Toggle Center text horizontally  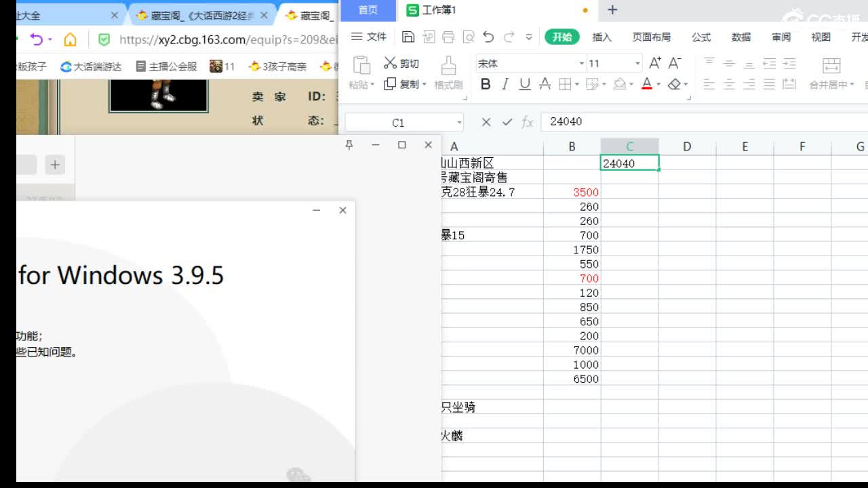(x=729, y=84)
